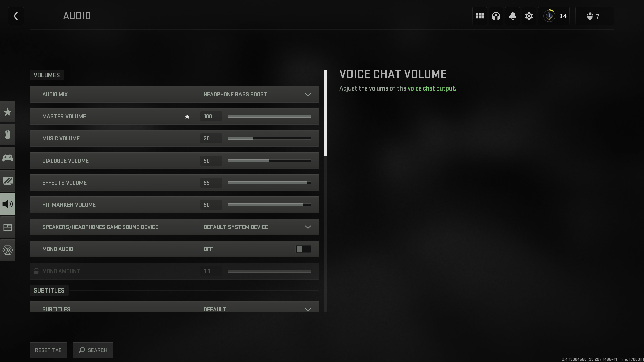The width and height of the screenshot is (644, 362).
Task: Toggle Mono Audio off switch
Action: [303, 249]
